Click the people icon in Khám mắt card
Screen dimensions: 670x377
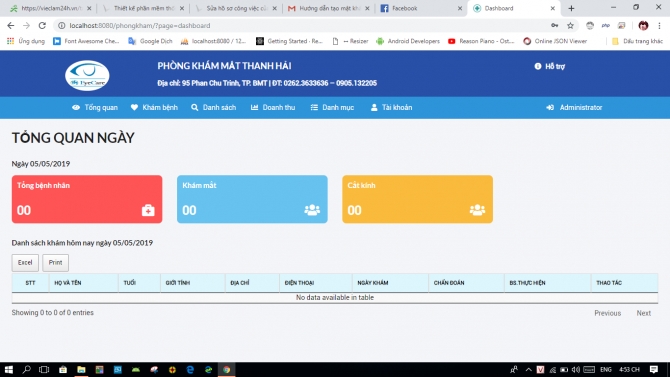coord(312,210)
